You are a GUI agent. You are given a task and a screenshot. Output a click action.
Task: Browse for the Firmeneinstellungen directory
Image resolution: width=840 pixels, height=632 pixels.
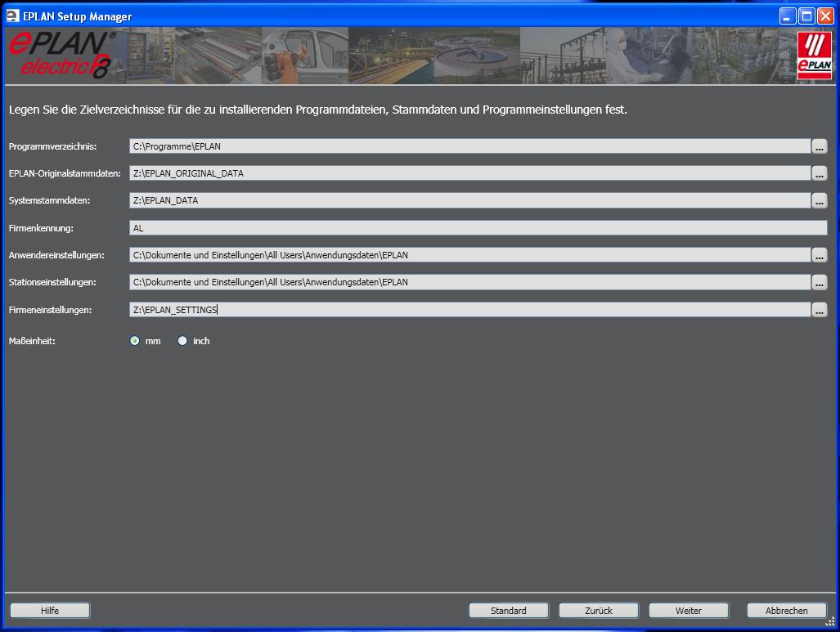click(819, 310)
